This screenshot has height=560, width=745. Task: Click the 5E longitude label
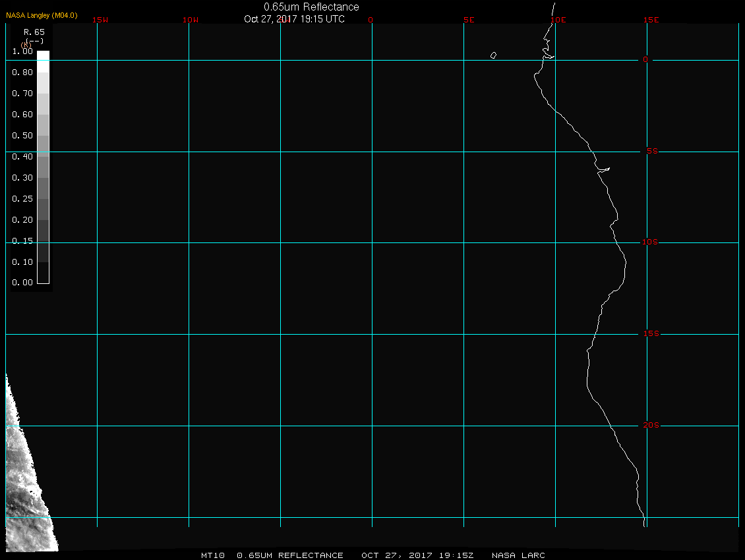469,20
